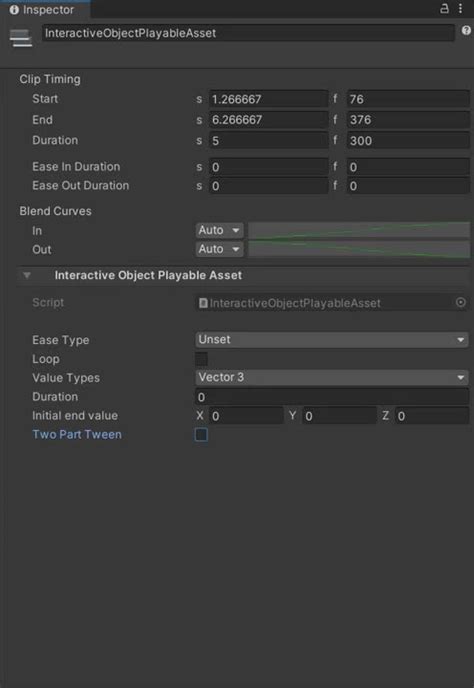Click the Initial end value label
Viewport: 474px width, 688px height.
75,416
